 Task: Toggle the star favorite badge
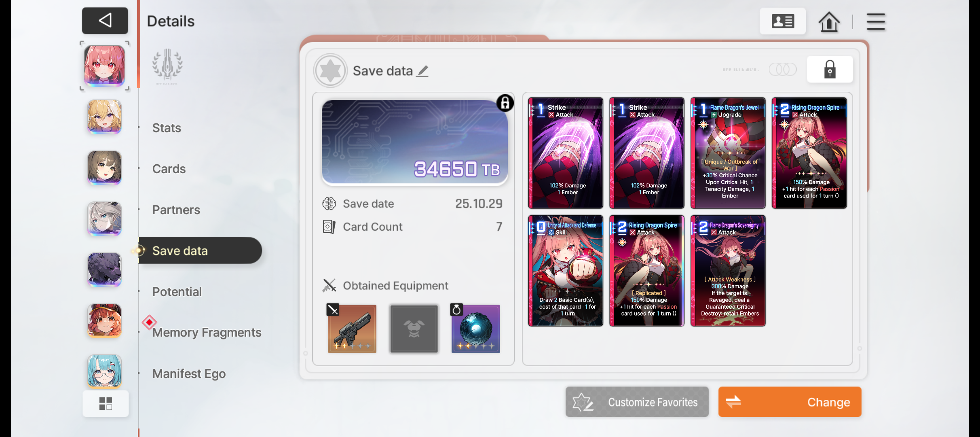330,71
